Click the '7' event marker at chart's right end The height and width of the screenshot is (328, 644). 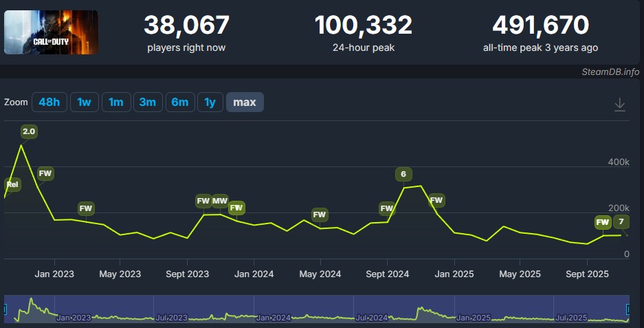(621, 221)
